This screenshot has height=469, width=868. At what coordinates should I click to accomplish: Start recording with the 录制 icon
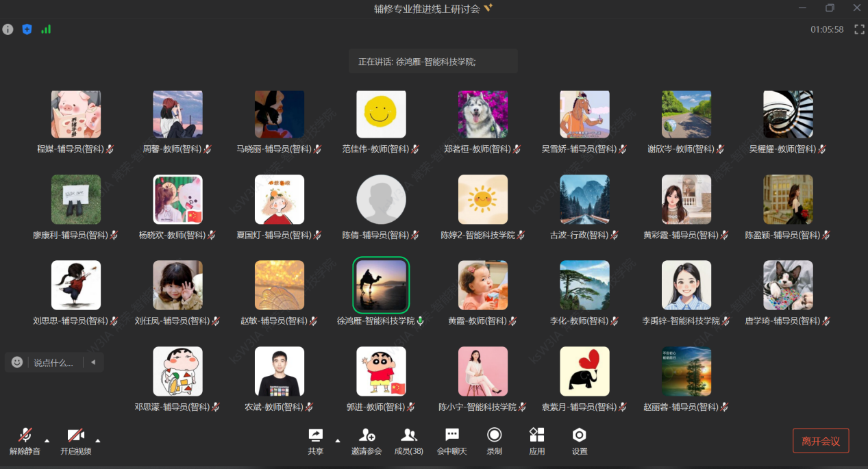494,440
